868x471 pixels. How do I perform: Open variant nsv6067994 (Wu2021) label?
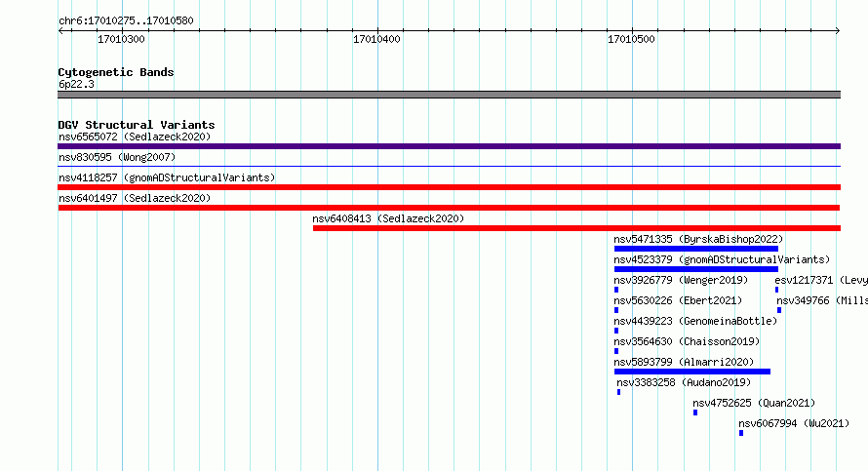point(794,423)
